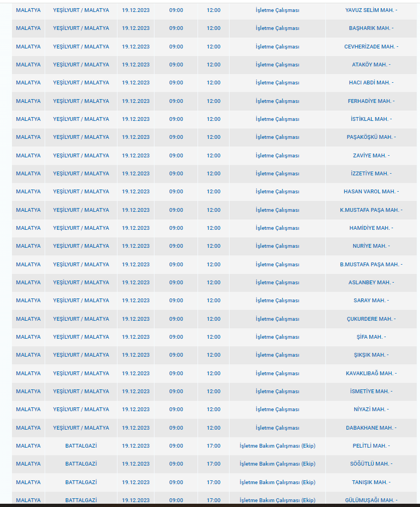Open the KAVAKLIBAĞ MAH. entry
The height and width of the screenshot is (507, 420).
[371, 374]
